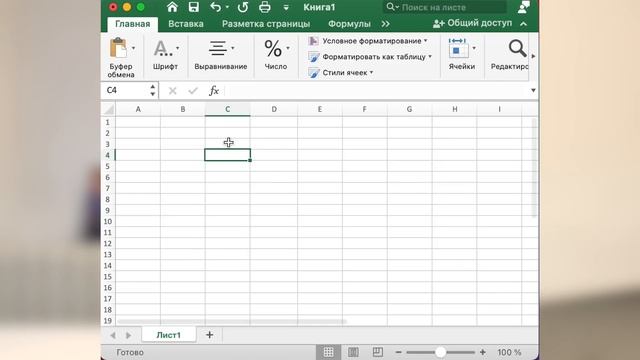This screenshot has width=640, height=360.
Task: Click the search field 'Поиск на листе'
Action: point(446,7)
